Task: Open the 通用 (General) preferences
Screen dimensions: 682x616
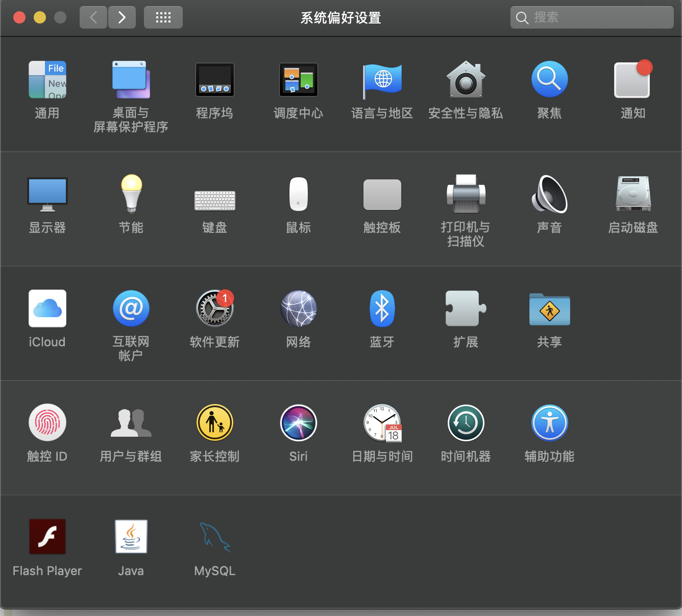Action: (47, 80)
